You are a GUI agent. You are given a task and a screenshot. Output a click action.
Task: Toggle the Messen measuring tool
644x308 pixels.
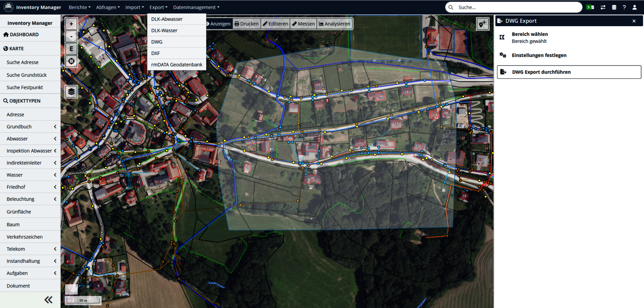pyautogui.click(x=303, y=24)
